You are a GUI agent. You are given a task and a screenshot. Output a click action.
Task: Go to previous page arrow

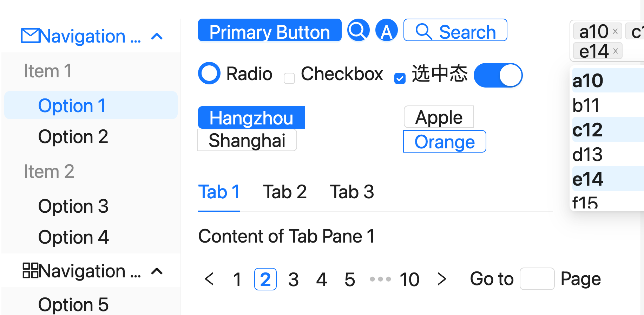209,279
